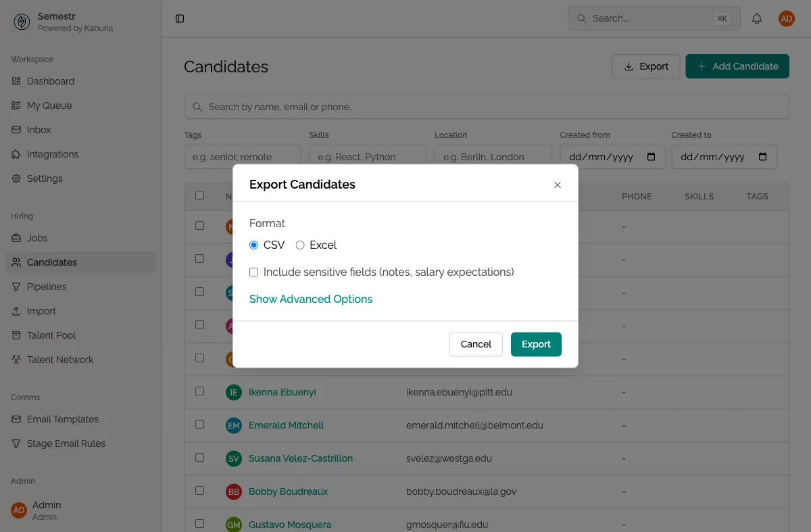Focus the Skills filter input field
This screenshot has height=532, width=811.
coord(367,156)
